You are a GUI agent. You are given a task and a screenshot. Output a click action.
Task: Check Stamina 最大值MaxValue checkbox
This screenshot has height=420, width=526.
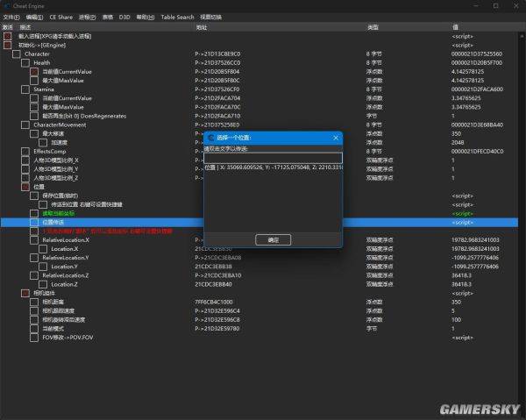point(34,107)
